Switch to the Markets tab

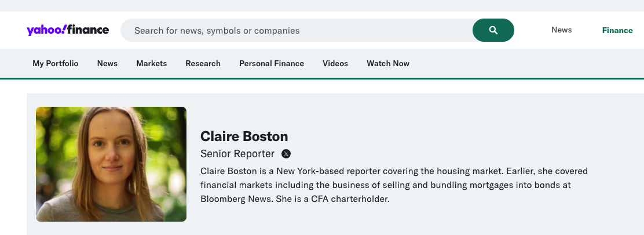pyautogui.click(x=152, y=63)
